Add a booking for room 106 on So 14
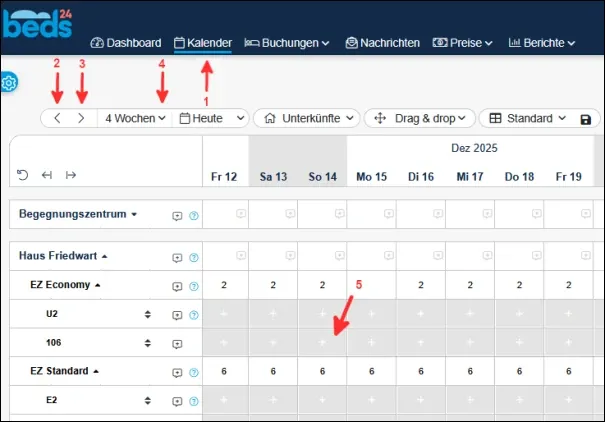The image size is (605, 422). point(322,342)
